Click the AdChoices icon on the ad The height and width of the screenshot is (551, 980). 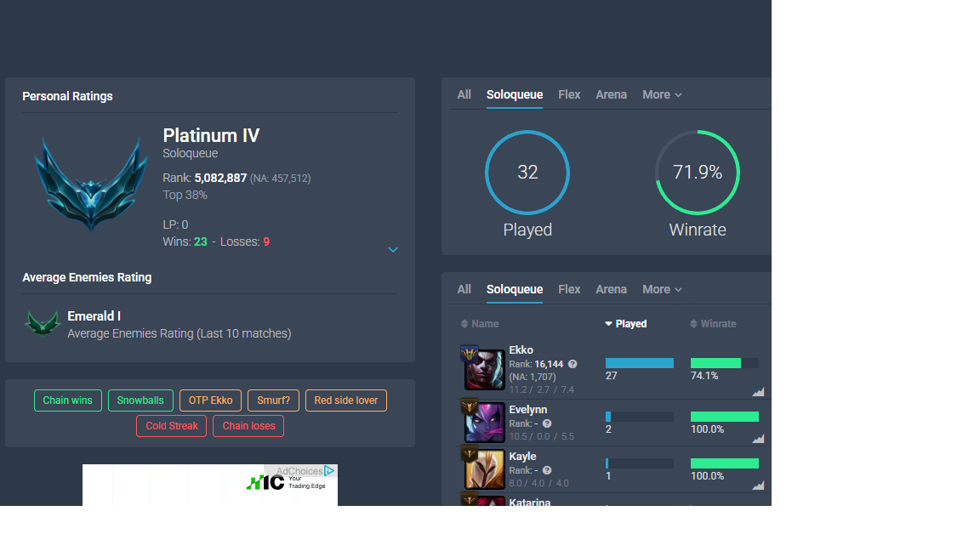pos(329,470)
